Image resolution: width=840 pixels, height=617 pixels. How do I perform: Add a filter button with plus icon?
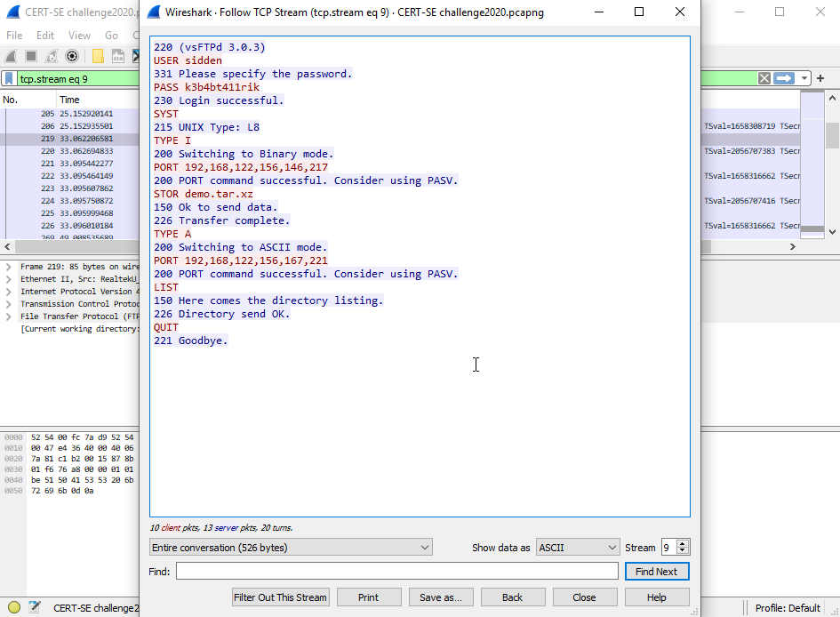[x=820, y=79]
